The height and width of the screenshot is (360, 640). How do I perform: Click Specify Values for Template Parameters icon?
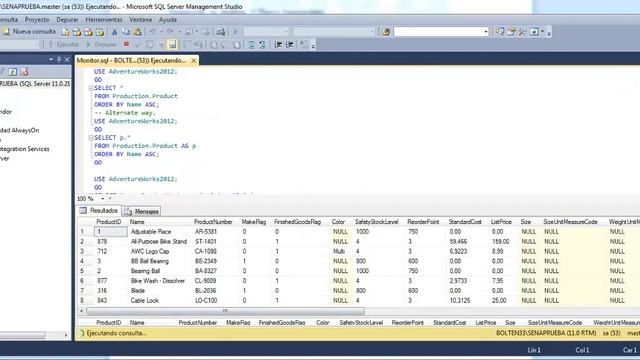coord(303,44)
